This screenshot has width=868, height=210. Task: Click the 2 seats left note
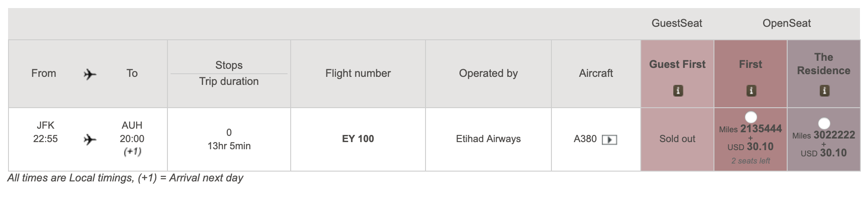(751, 161)
